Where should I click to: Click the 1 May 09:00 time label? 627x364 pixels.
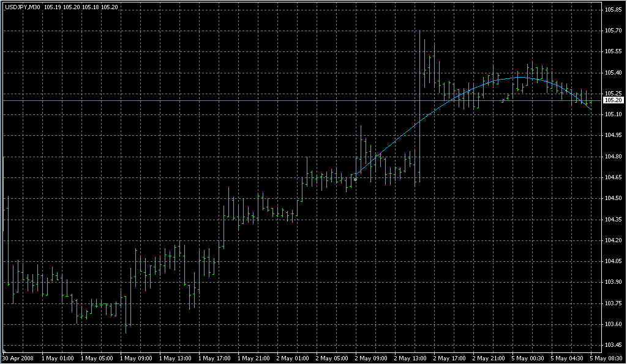135,358
